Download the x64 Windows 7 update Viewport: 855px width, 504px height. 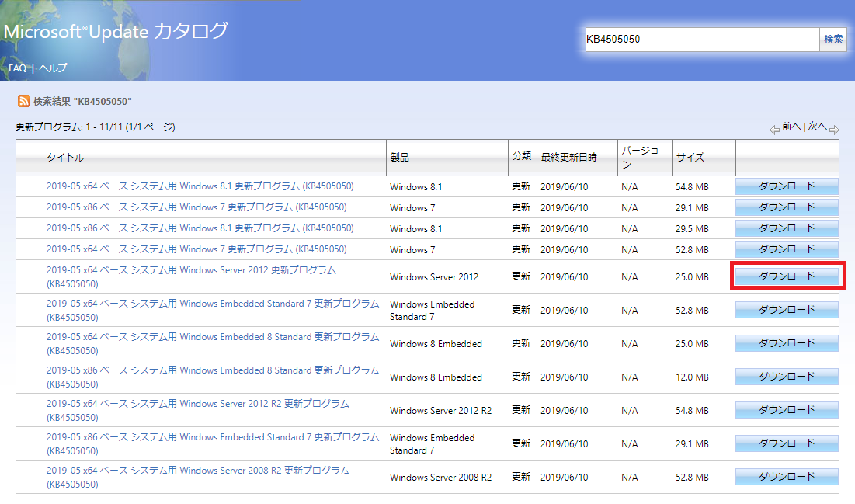click(x=787, y=249)
